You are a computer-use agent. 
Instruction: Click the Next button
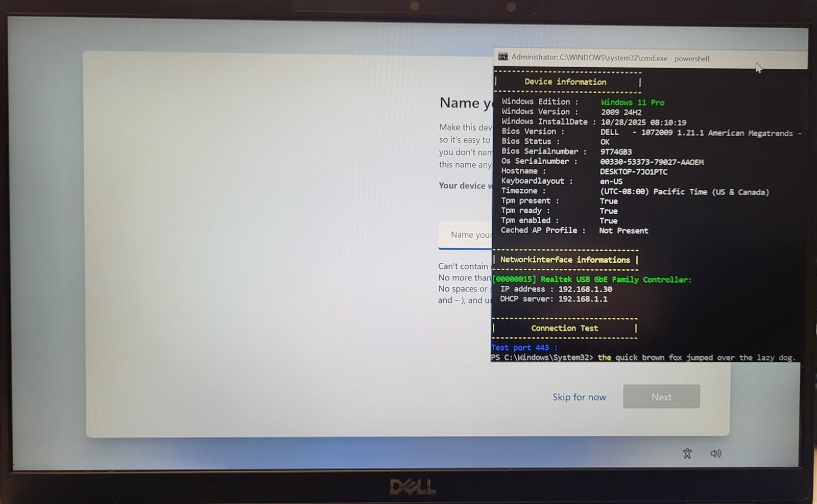click(x=661, y=396)
